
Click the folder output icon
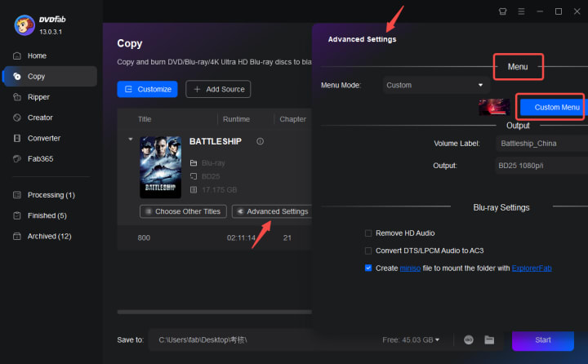point(489,340)
